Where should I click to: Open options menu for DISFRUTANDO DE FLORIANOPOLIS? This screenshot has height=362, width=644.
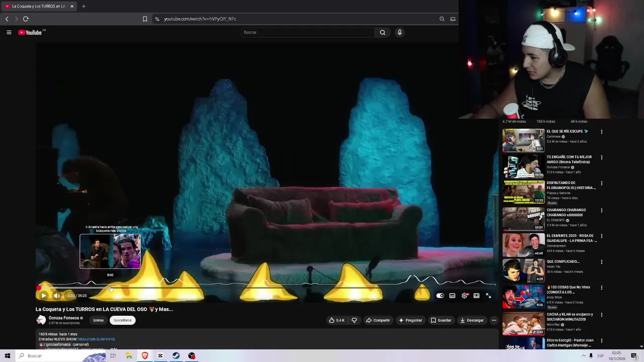pyautogui.click(x=601, y=184)
